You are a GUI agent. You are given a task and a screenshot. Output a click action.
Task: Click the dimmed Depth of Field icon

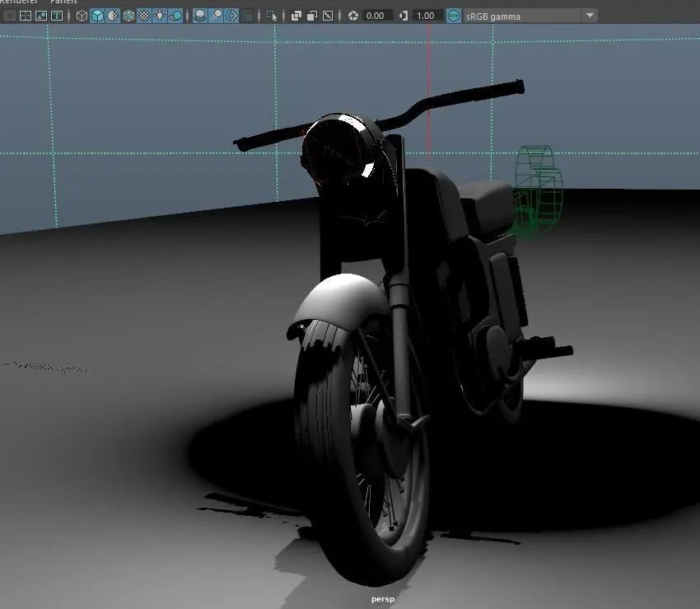[247, 16]
